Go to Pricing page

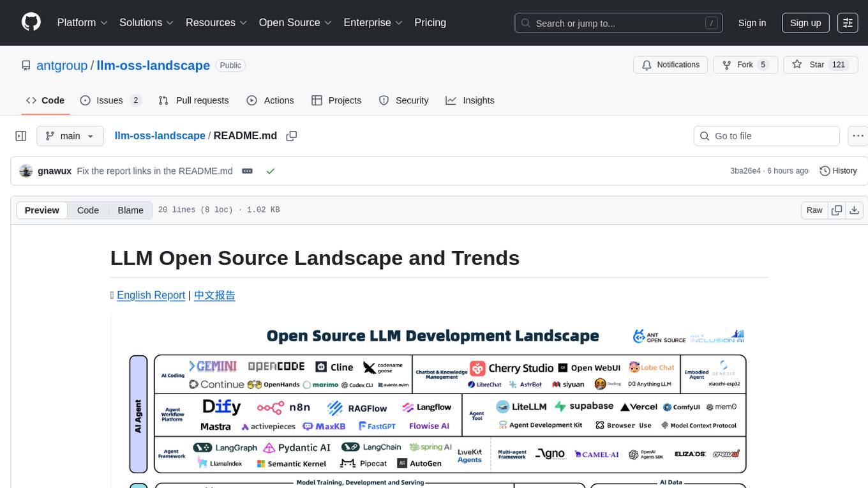pyautogui.click(x=430, y=22)
